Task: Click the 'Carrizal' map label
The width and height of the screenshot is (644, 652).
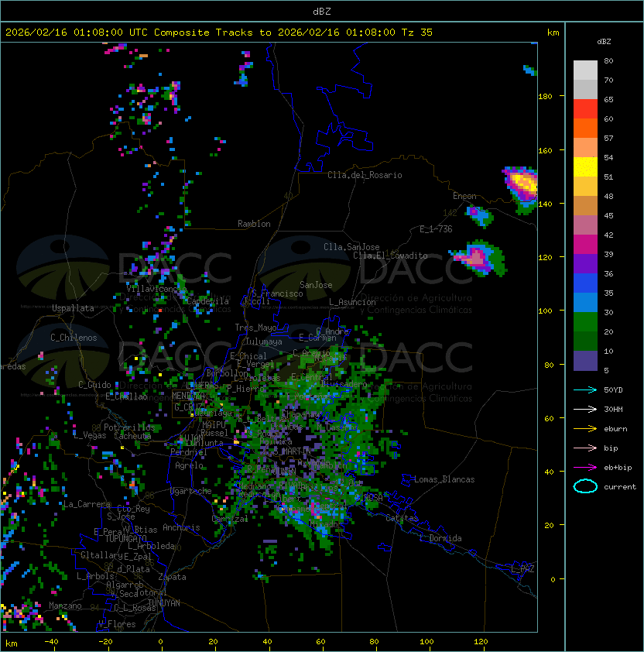Action: [x=230, y=519]
